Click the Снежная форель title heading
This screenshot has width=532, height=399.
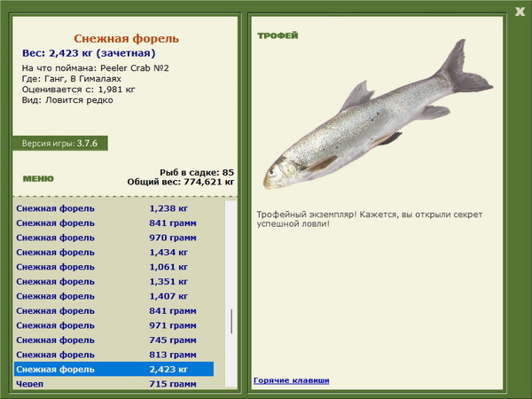click(126, 39)
